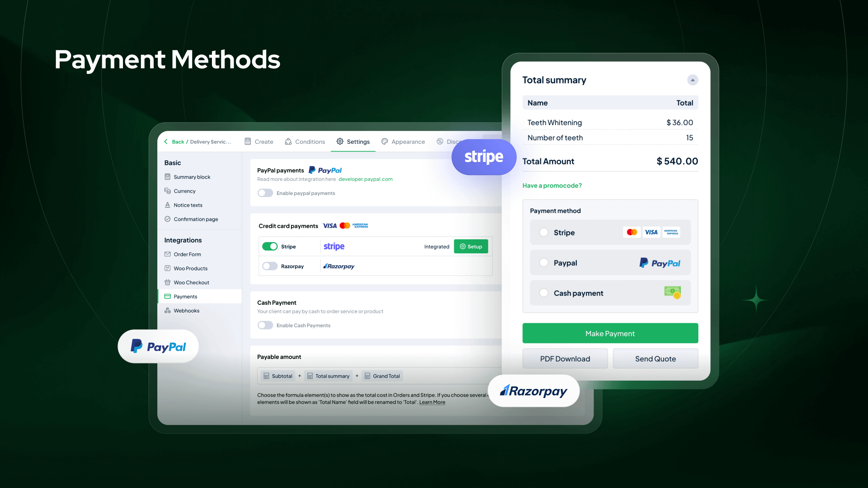The width and height of the screenshot is (868, 488).
Task: Click the Notice texts sidebar icon
Action: 167,204
